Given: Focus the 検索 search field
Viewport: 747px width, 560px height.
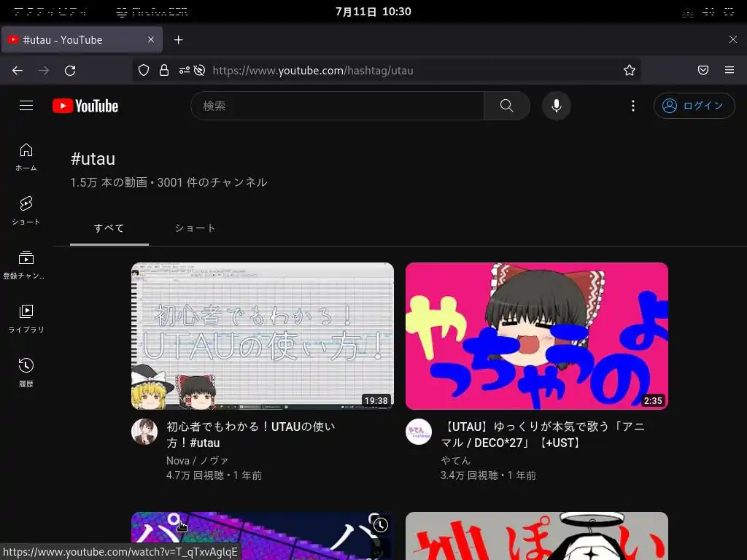Looking at the screenshot, I should coord(337,106).
